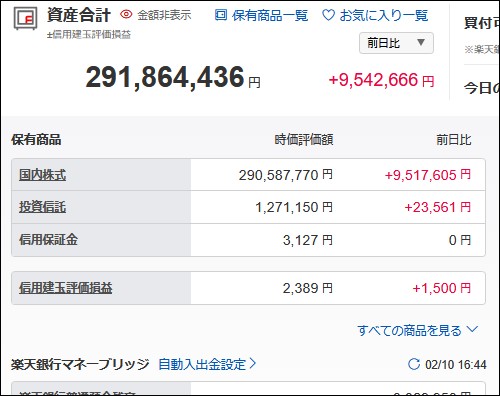
Task: Click the chevron after 自動入出金設定
Action: (253, 363)
